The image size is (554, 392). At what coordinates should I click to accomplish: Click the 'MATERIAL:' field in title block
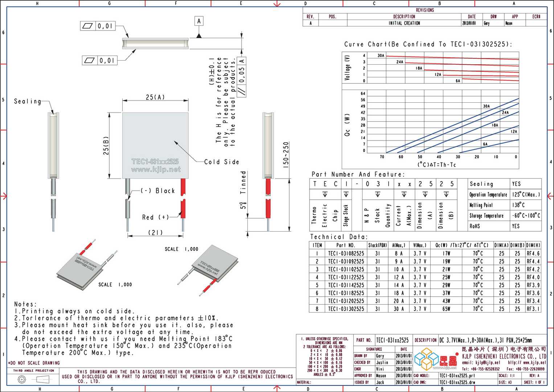click(304, 382)
